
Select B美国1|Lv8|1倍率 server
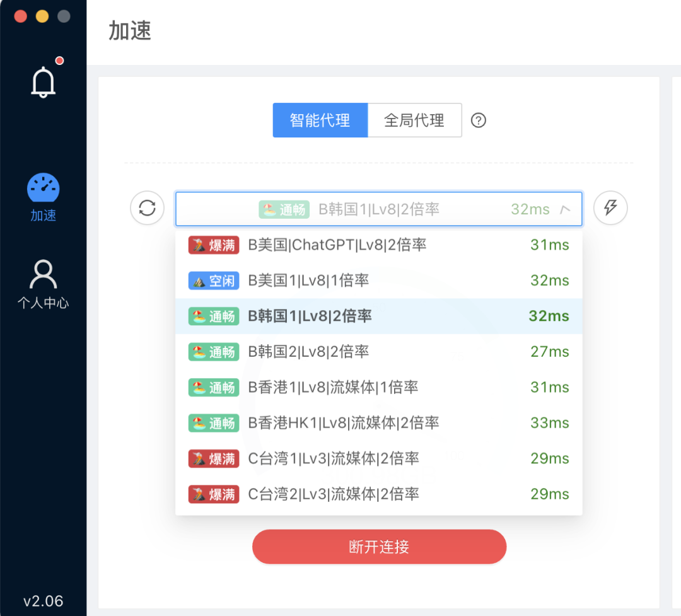(309, 281)
